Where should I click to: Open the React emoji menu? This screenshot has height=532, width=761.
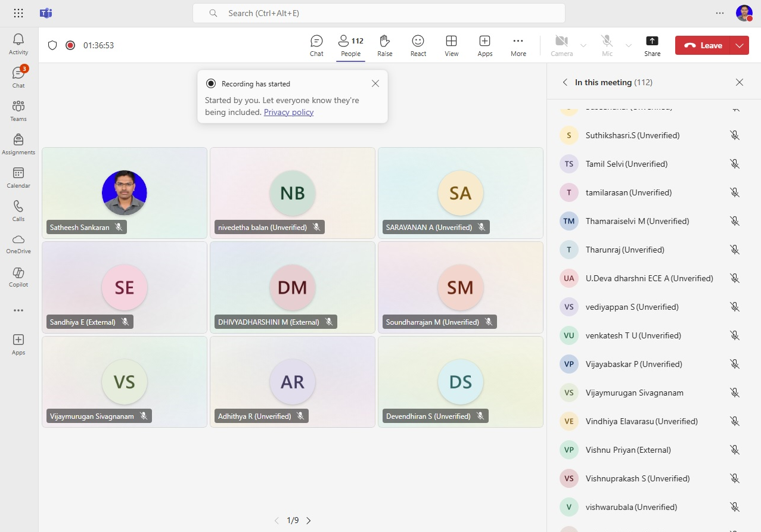click(x=418, y=45)
